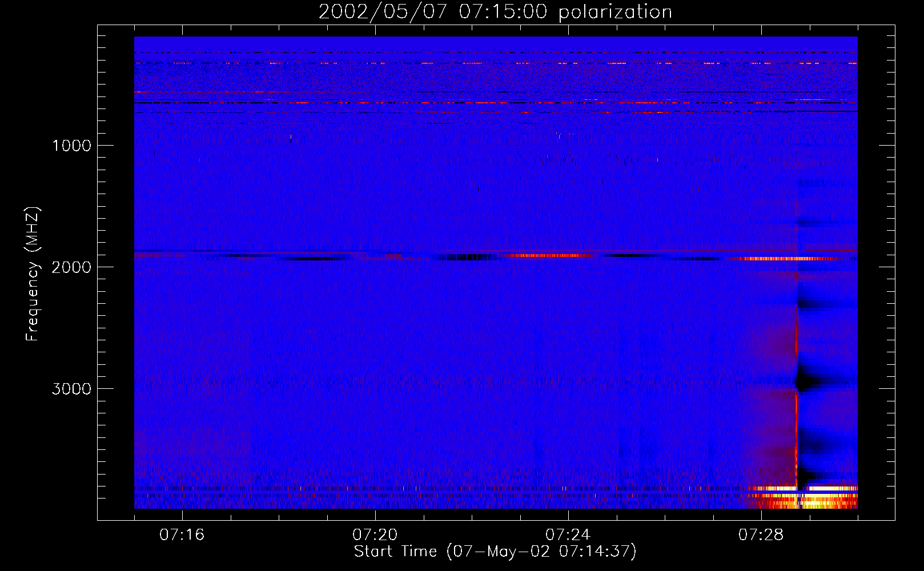Click the 07:20 time tick label
The width and height of the screenshot is (924, 571).
click(375, 535)
